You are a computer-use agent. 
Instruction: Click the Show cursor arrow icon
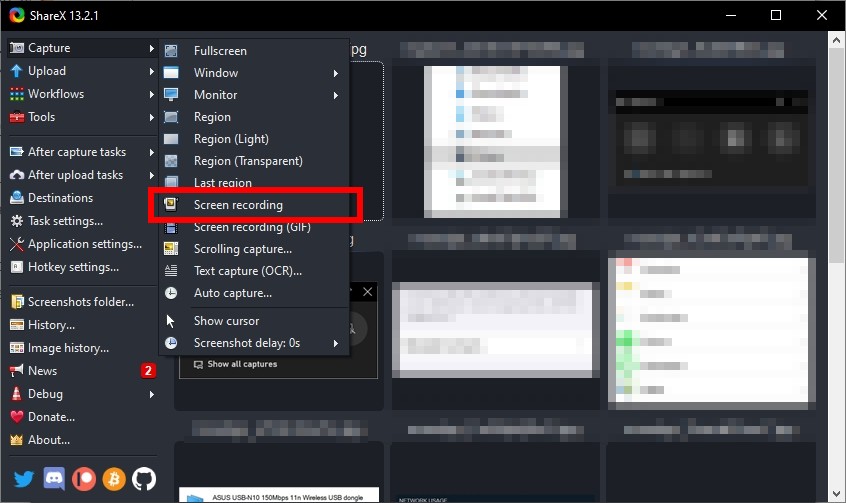(x=170, y=321)
